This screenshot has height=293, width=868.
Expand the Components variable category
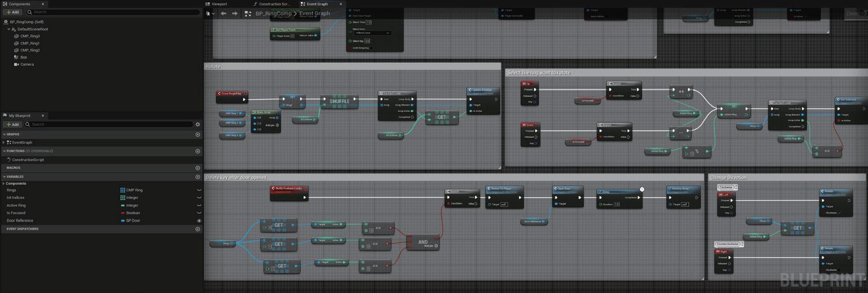point(4,183)
